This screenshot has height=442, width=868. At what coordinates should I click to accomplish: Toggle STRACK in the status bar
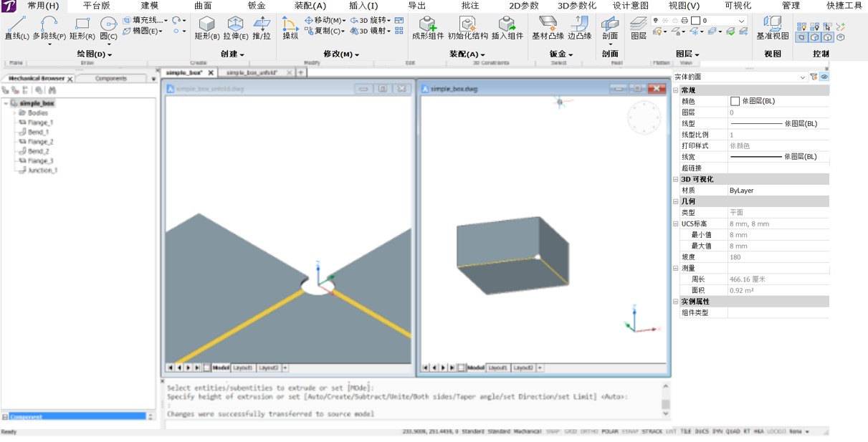click(652, 432)
